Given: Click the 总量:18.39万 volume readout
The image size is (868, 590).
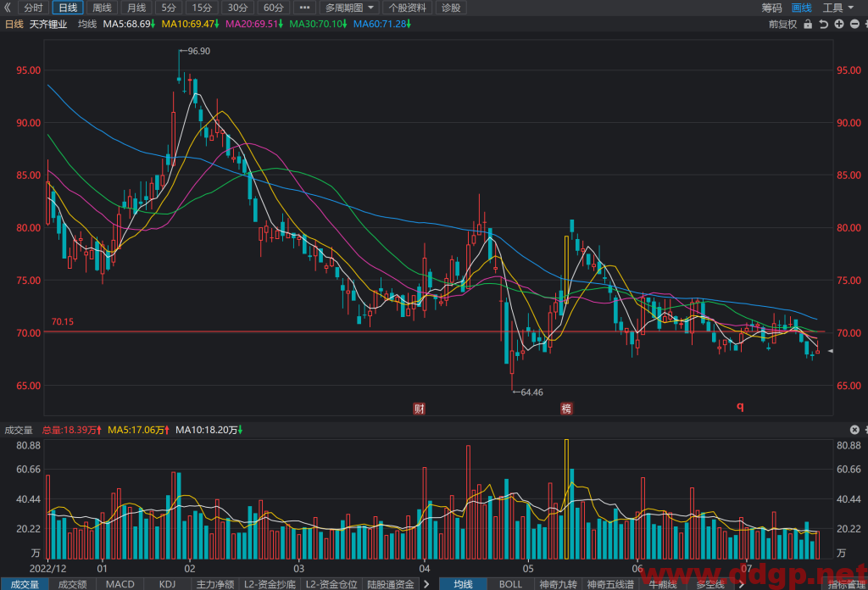Looking at the screenshot, I should [72, 430].
